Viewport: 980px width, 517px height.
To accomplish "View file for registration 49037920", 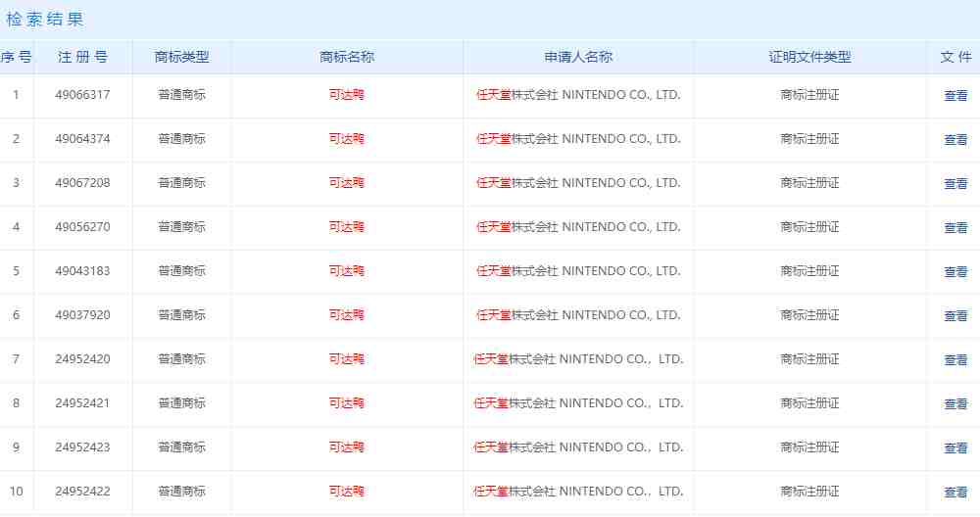I will point(955,316).
